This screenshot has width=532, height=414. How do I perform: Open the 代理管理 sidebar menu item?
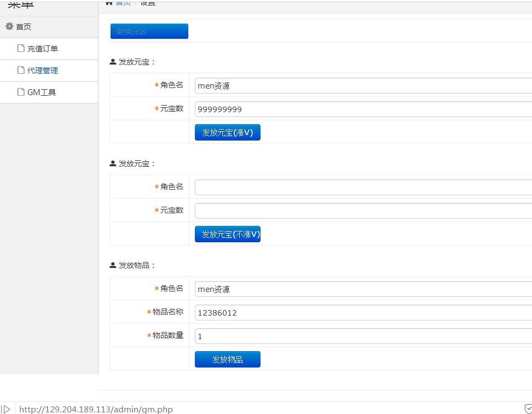tap(43, 71)
